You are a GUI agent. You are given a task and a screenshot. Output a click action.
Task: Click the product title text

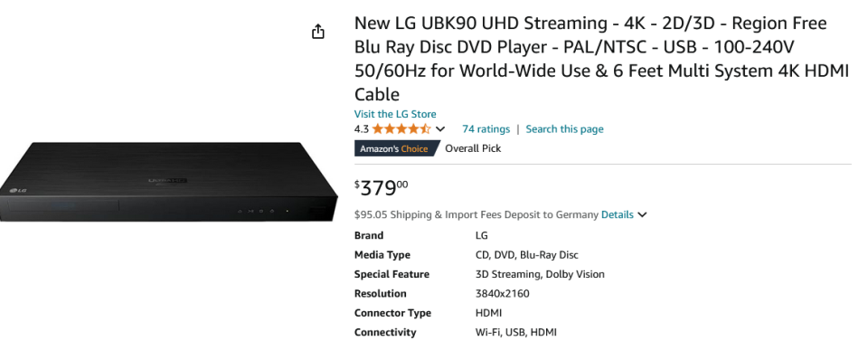point(601,59)
